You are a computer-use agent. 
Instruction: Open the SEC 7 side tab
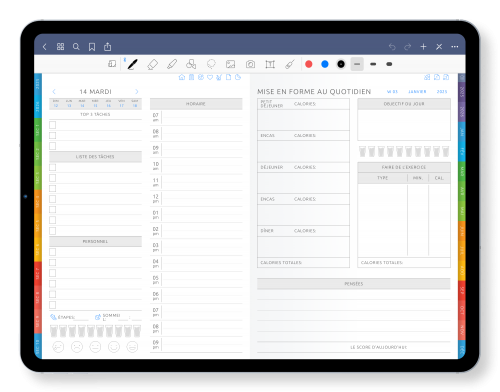38,274
